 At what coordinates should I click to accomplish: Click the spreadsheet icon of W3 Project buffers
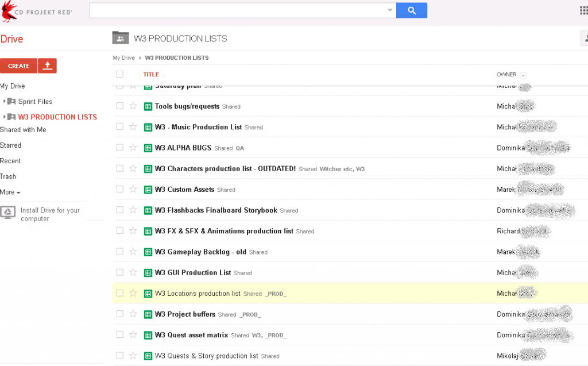coord(148,314)
